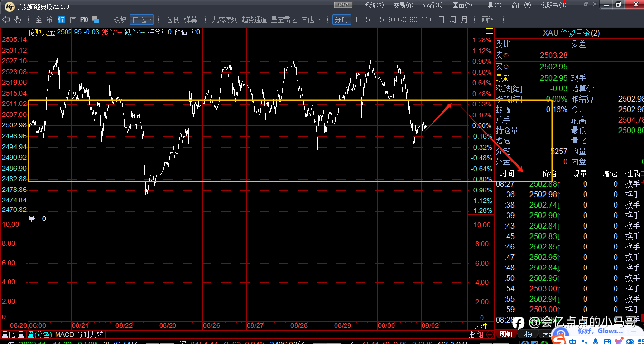Click the back arrow icon in the toolbar
The height and width of the screenshot is (344, 644).
[7, 19]
